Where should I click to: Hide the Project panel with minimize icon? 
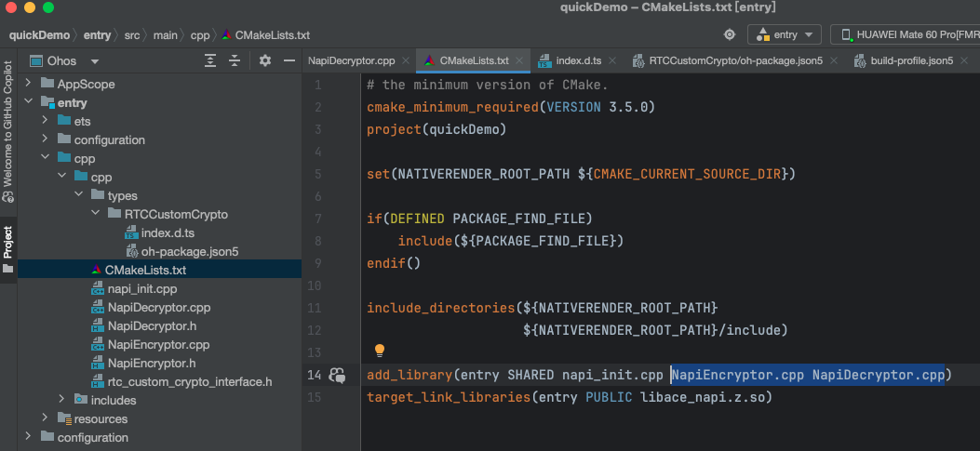coord(289,60)
